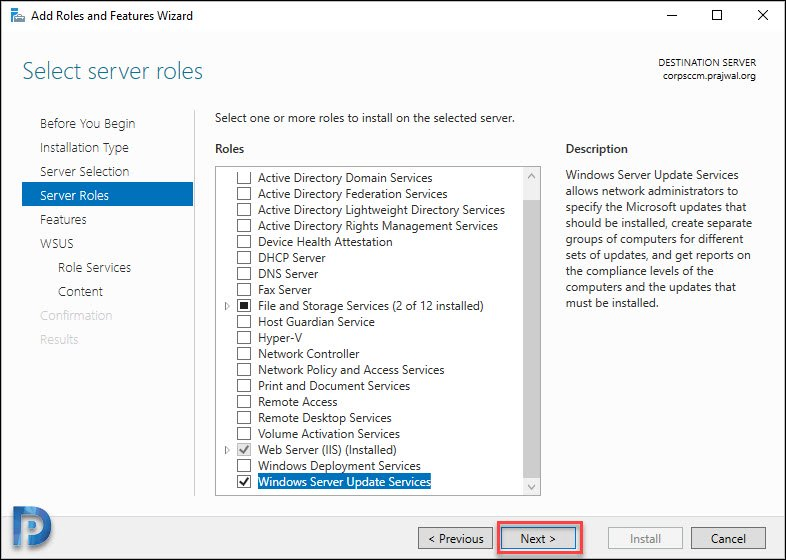The image size is (786, 560).
Task: Click the Roles list vertical scrollbar thumb
Action: 531,339
